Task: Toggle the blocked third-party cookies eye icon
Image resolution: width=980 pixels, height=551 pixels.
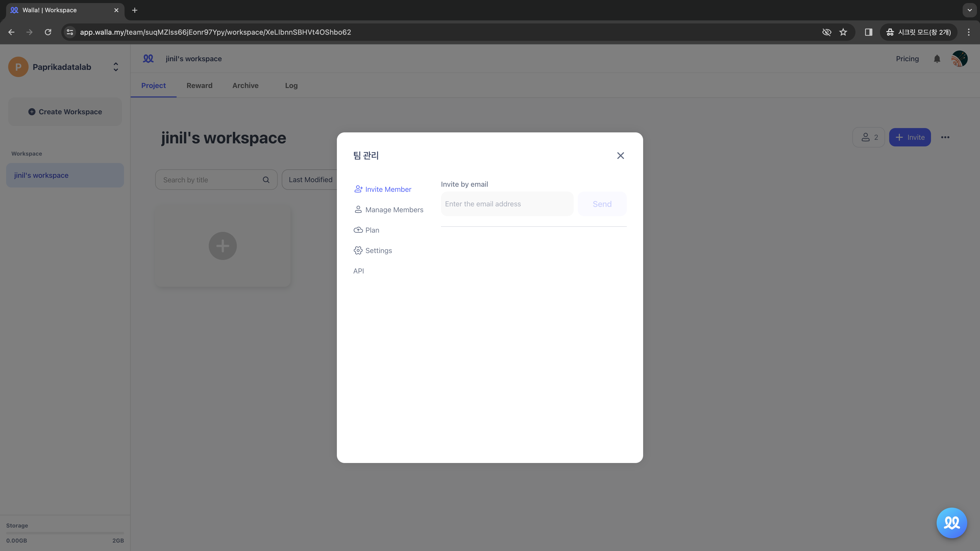Action: [x=827, y=32]
